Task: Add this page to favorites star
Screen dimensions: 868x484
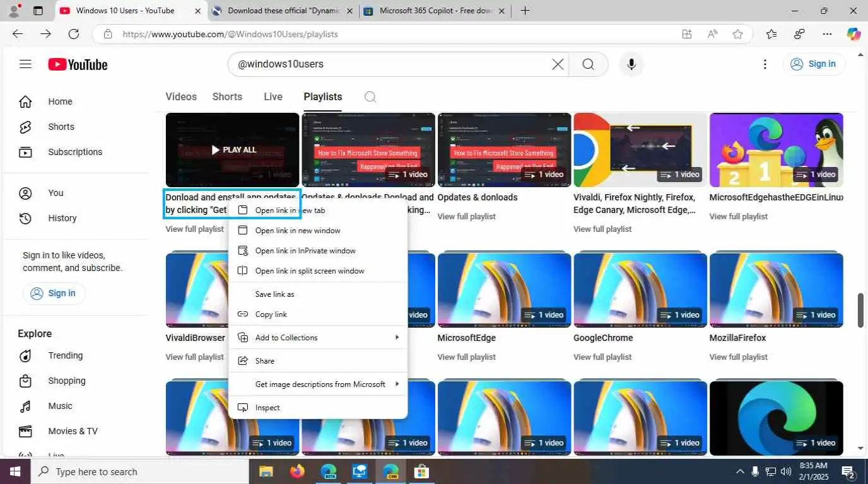Action: [x=737, y=34]
